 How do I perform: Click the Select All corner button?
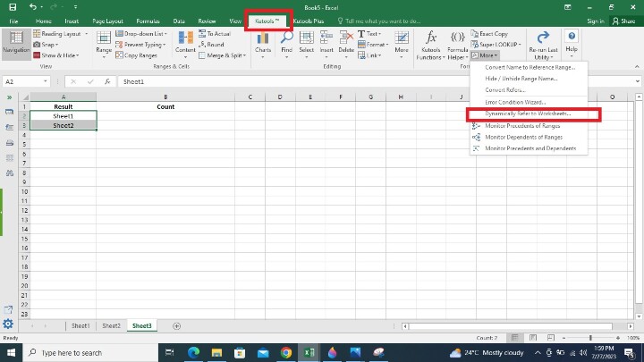(25, 97)
